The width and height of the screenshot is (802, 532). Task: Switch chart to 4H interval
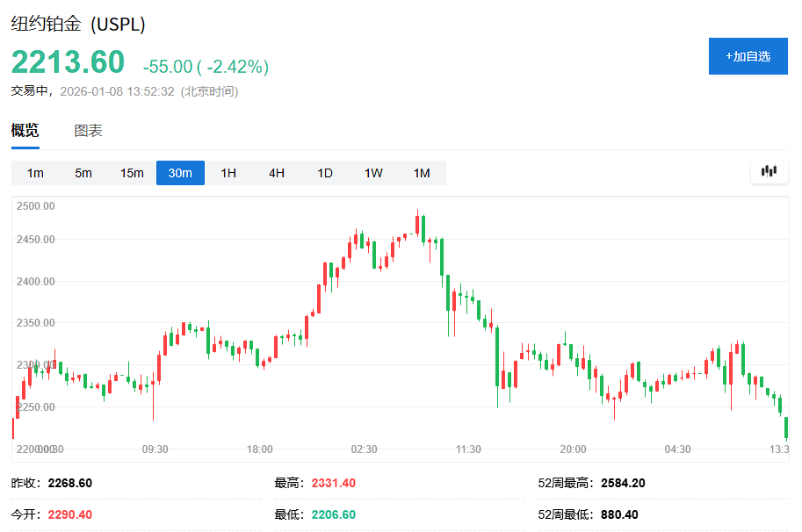pos(276,173)
